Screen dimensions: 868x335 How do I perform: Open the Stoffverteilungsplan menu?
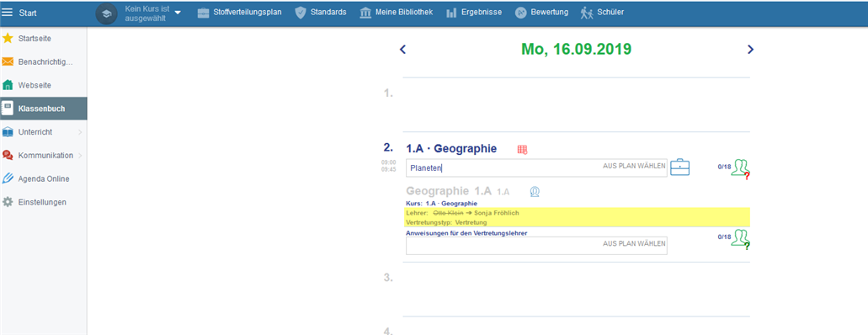[240, 13]
